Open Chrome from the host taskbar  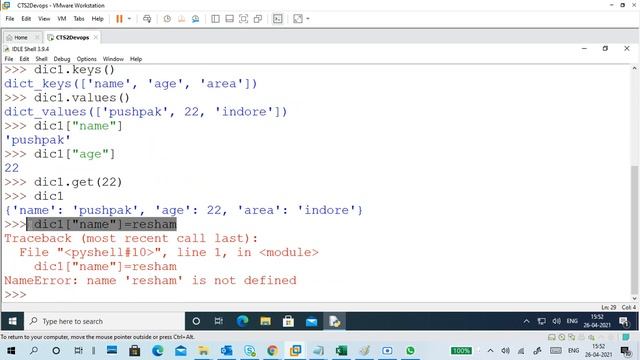272,351
